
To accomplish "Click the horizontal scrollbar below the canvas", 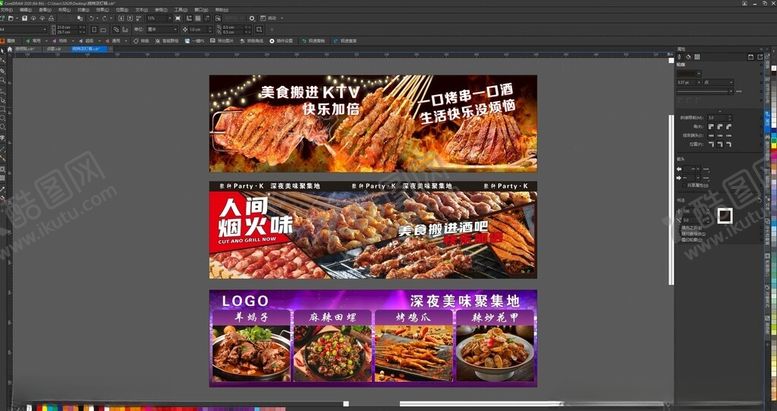I will [481, 404].
